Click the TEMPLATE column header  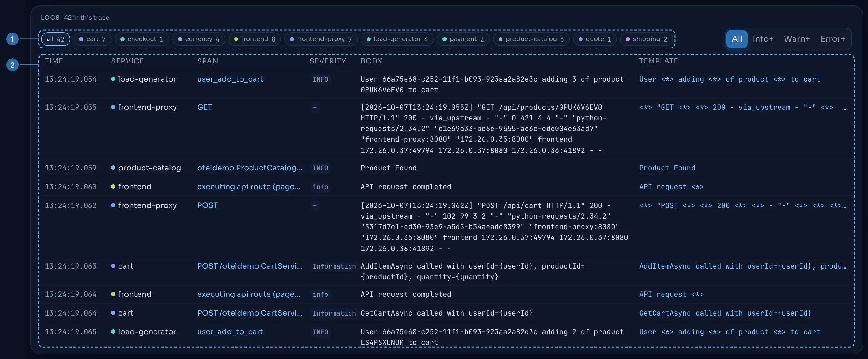pos(659,61)
